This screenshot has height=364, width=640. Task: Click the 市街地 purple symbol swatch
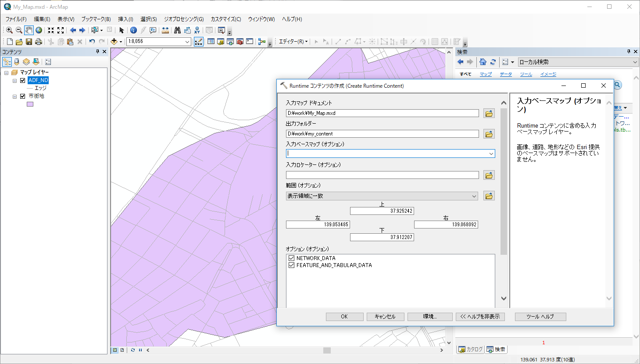coord(30,104)
